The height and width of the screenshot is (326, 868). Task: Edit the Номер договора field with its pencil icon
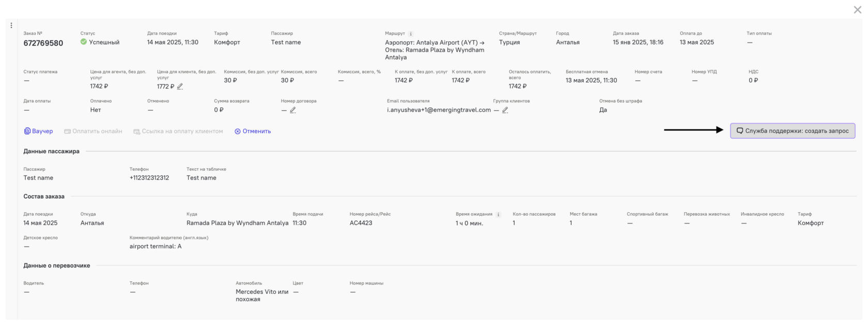point(293,110)
